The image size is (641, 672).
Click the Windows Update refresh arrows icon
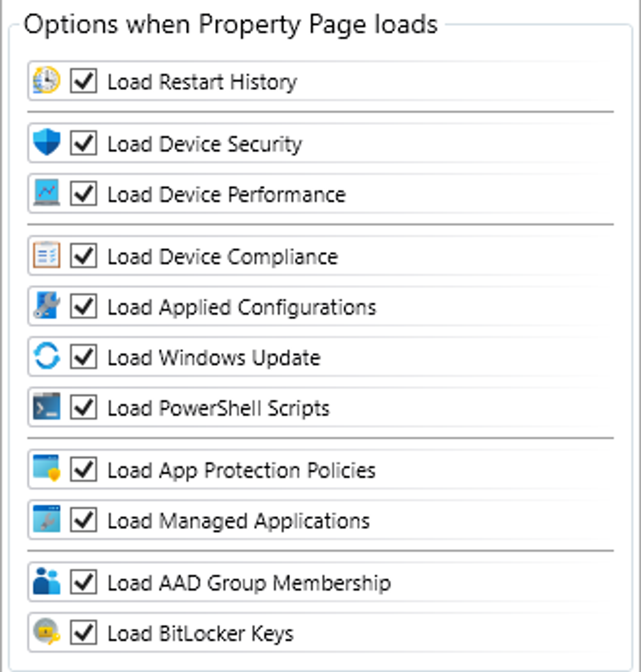tap(46, 356)
